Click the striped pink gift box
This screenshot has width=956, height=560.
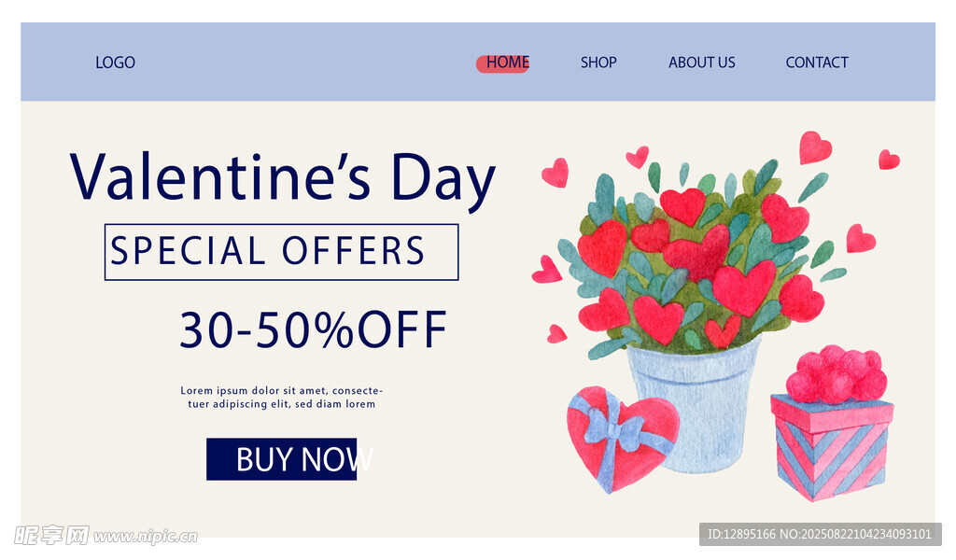click(829, 450)
